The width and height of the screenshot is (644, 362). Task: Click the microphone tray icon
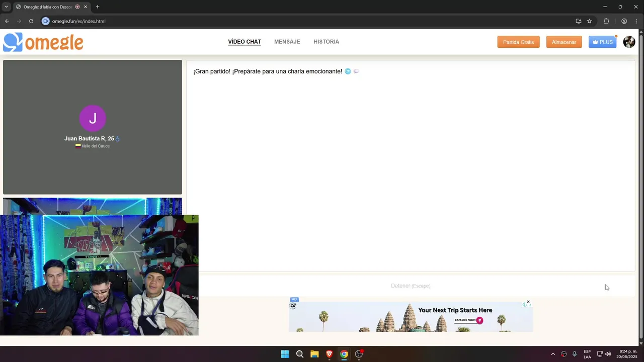(575, 354)
